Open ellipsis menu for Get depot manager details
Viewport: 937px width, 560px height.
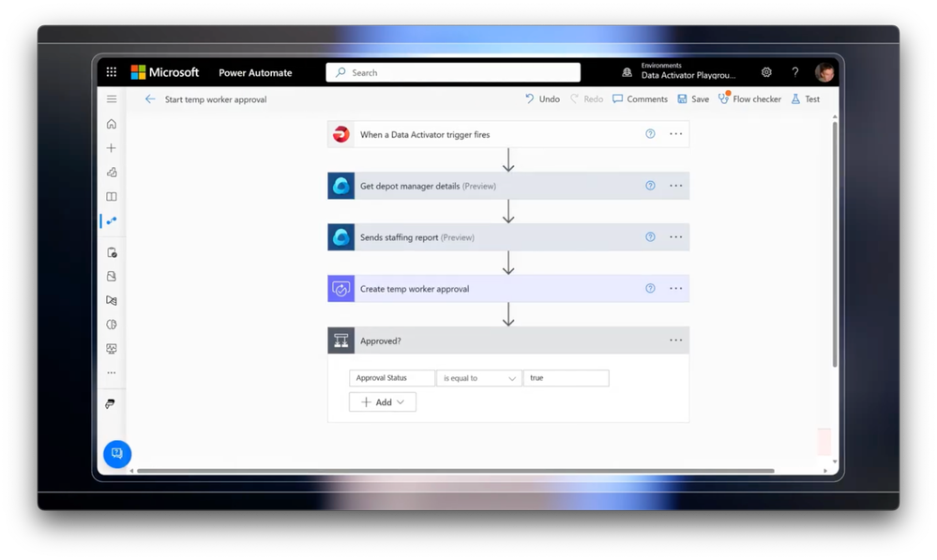pyautogui.click(x=676, y=186)
